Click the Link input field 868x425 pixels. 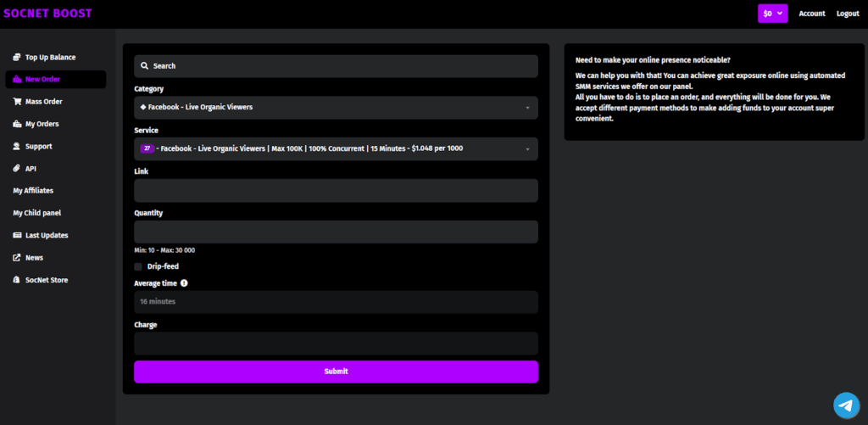[336, 191]
